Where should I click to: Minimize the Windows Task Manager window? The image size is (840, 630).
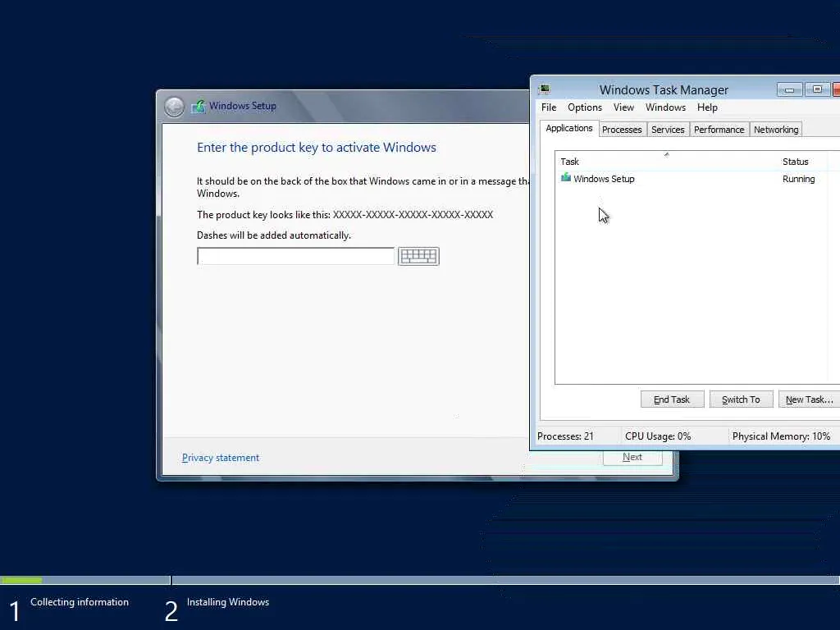pos(789,89)
